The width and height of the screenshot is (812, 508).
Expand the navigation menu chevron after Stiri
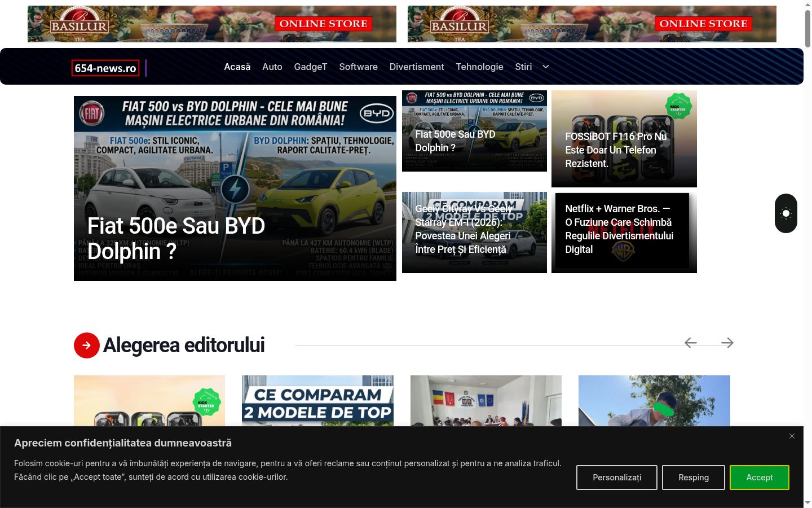[546, 67]
